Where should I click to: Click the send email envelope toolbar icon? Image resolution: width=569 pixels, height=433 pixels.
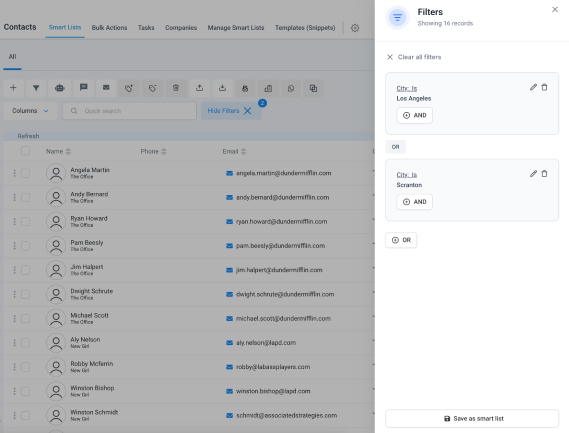[x=106, y=88]
